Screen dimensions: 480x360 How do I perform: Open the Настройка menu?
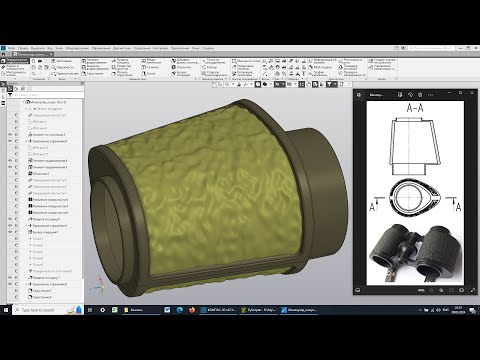161,48
